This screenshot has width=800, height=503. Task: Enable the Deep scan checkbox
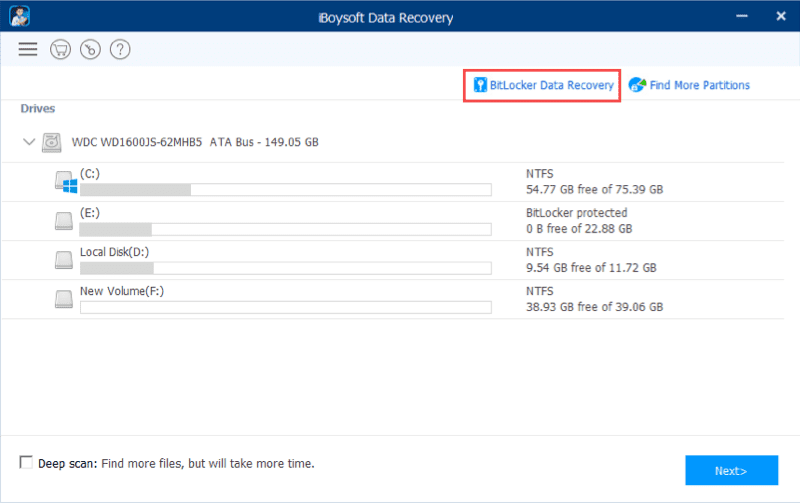26,463
